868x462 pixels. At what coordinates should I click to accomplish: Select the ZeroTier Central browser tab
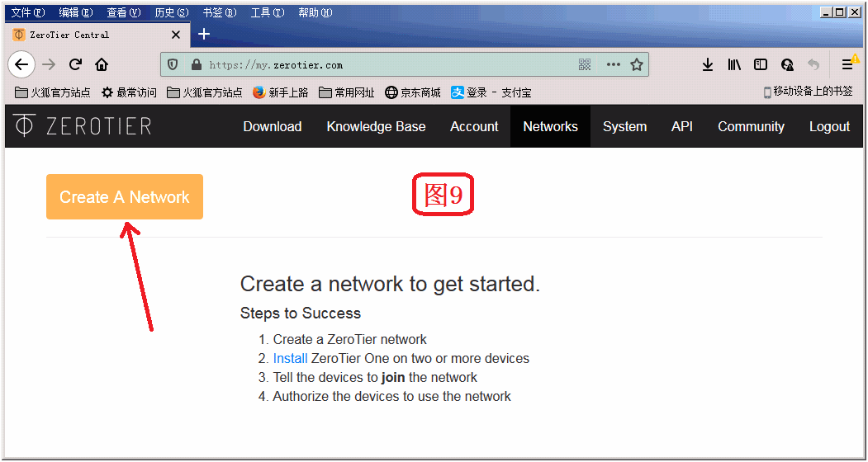pyautogui.click(x=97, y=35)
